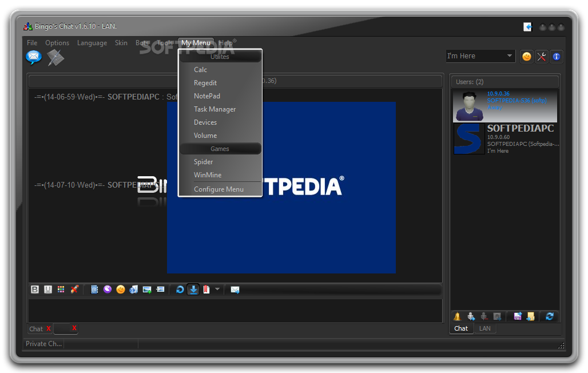Switch to the LAN tab under users list
588x373 pixels.
pyautogui.click(x=485, y=328)
